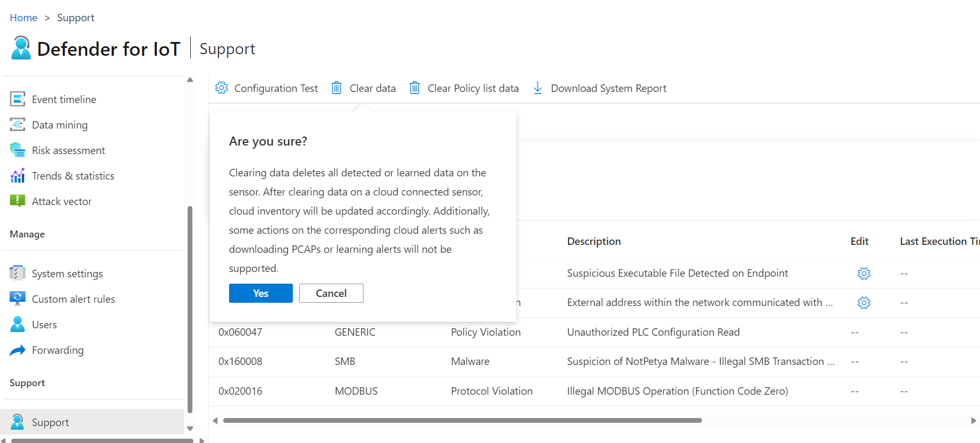Click the Attack vector sidebar icon
The height and width of the screenshot is (443, 980).
click(x=18, y=201)
